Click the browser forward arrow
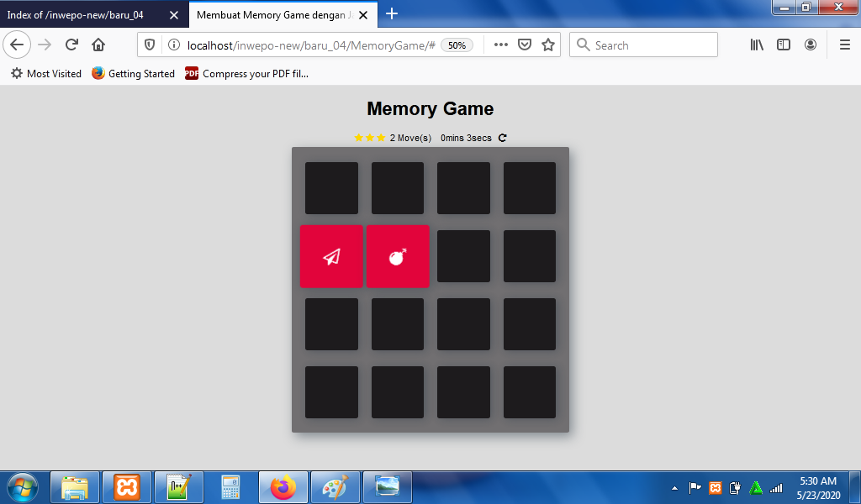Screen dimensions: 861x504 tap(45, 45)
